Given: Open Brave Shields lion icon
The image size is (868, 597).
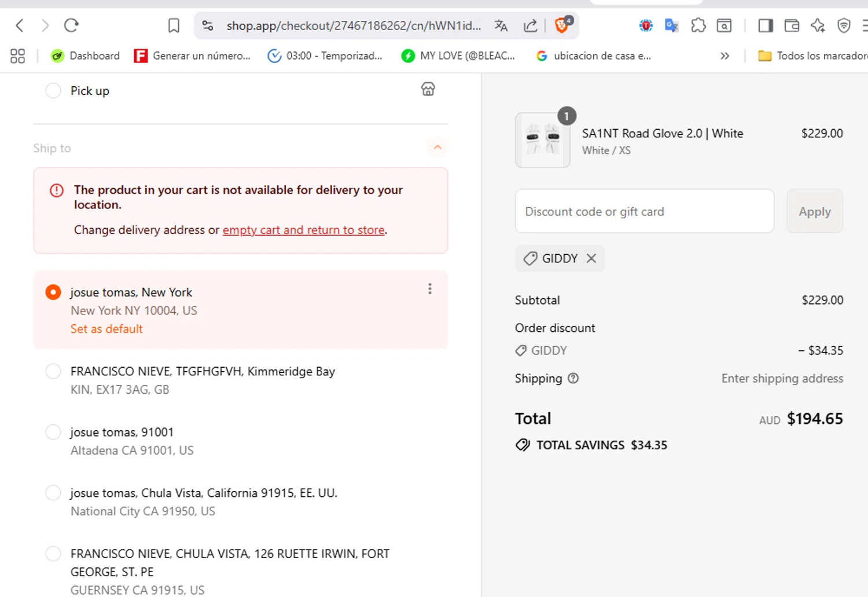Looking at the screenshot, I should (x=562, y=25).
